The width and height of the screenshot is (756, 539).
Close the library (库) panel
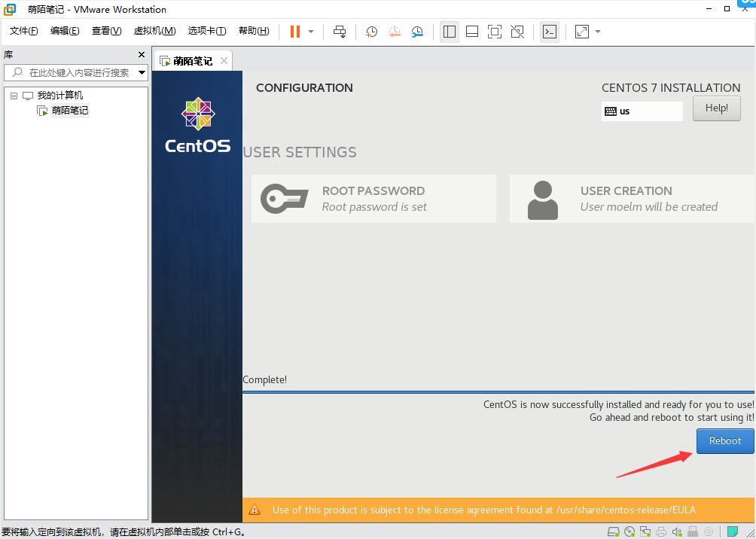[x=142, y=54]
